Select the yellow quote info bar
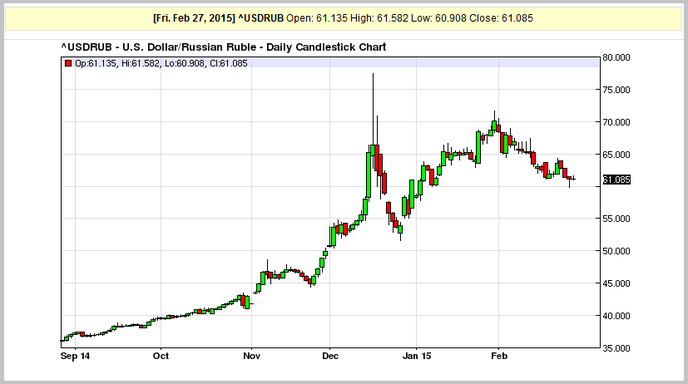This screenshot has height=384, width=688. coord(344,18)
